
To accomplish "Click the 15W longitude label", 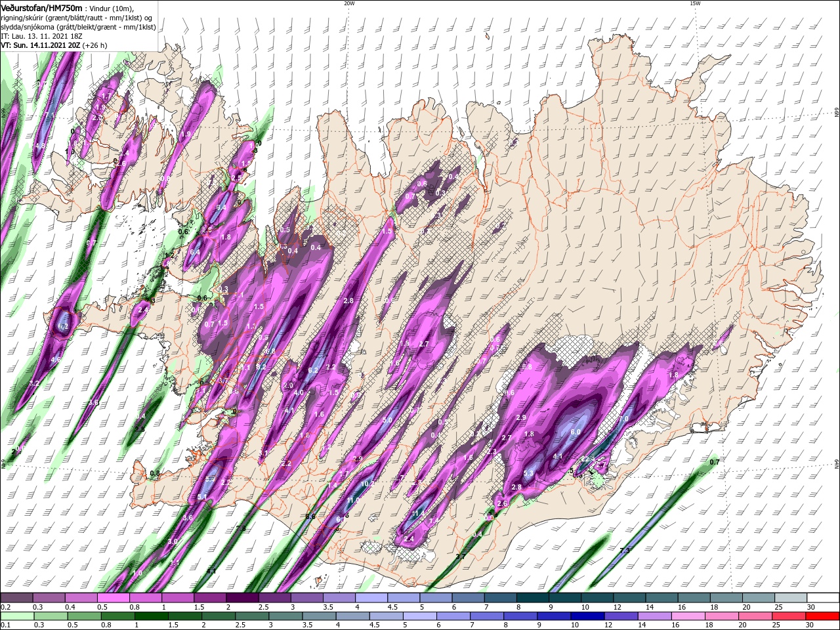I will pyautogui.click(x=695, y=3).
